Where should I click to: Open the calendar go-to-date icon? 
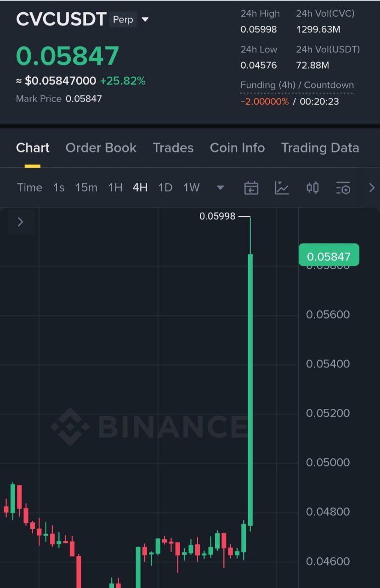(251, 187)
